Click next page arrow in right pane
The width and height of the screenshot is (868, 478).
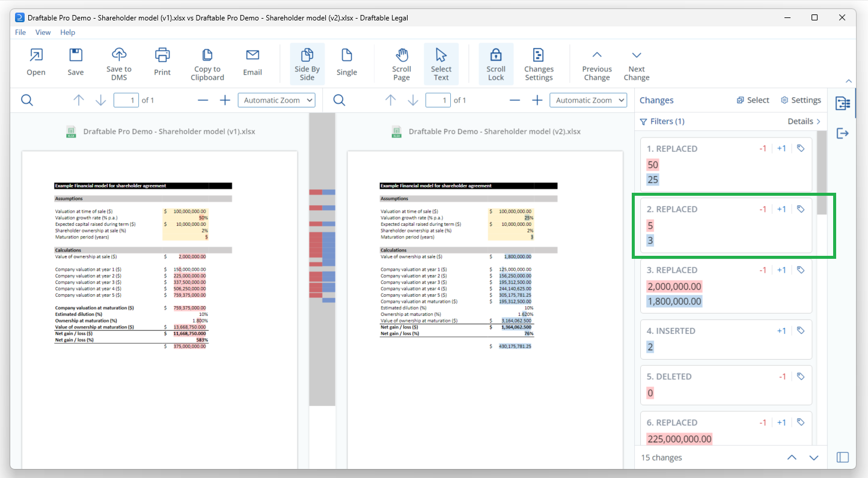coord(413,100)
